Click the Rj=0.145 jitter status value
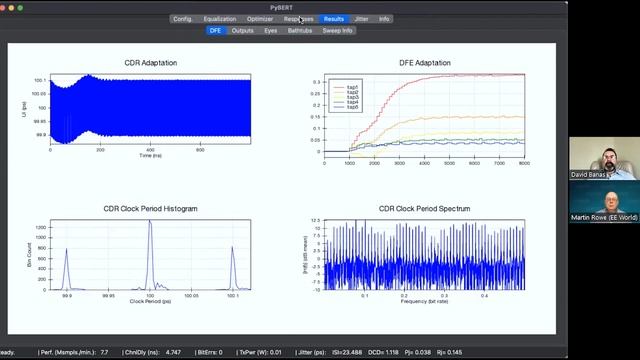The width and height of the screenshot is (640, 360). tap(449, 352)
